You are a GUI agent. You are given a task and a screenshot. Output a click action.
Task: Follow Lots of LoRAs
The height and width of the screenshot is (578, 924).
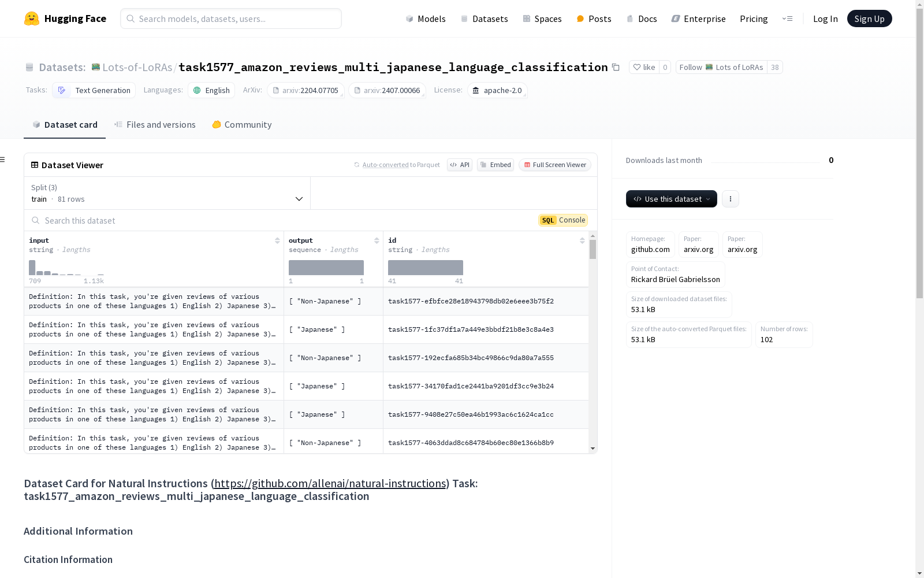coord(721,68)
